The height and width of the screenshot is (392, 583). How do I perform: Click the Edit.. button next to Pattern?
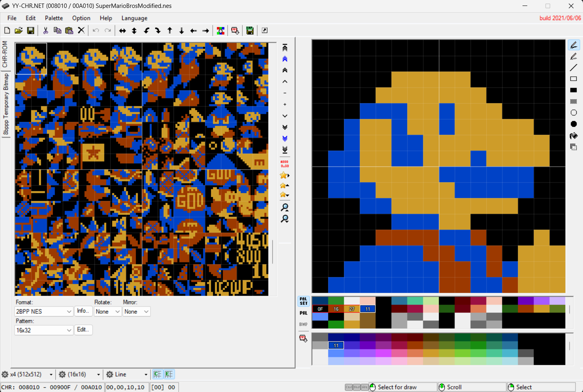[x=83, y=330]
